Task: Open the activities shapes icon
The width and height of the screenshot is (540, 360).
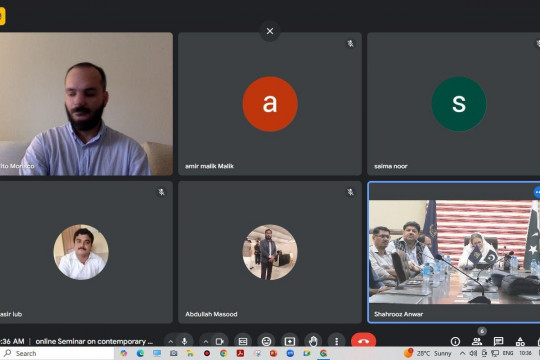Action: pyautogui.click(x=520, y=341)
